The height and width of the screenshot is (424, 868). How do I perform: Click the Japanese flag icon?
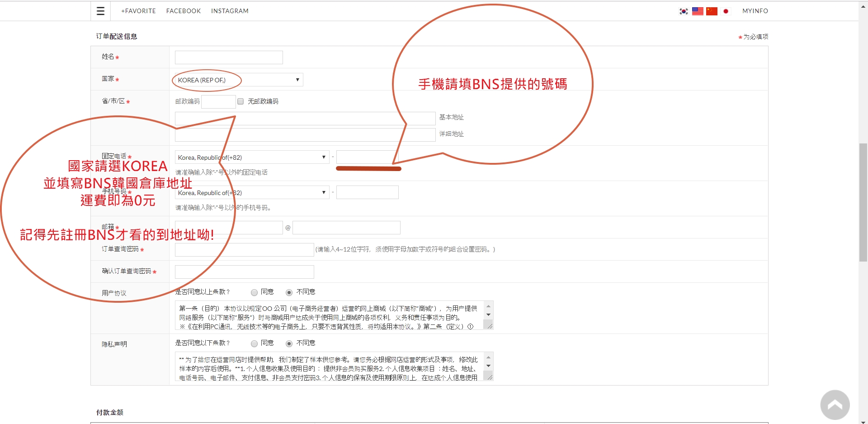pos(726,11)
